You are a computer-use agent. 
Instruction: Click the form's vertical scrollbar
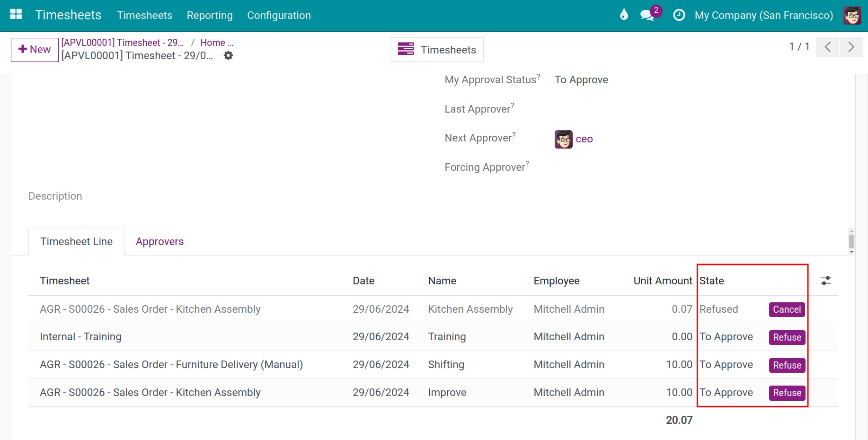pyautogui.click(x=851, y=241)
